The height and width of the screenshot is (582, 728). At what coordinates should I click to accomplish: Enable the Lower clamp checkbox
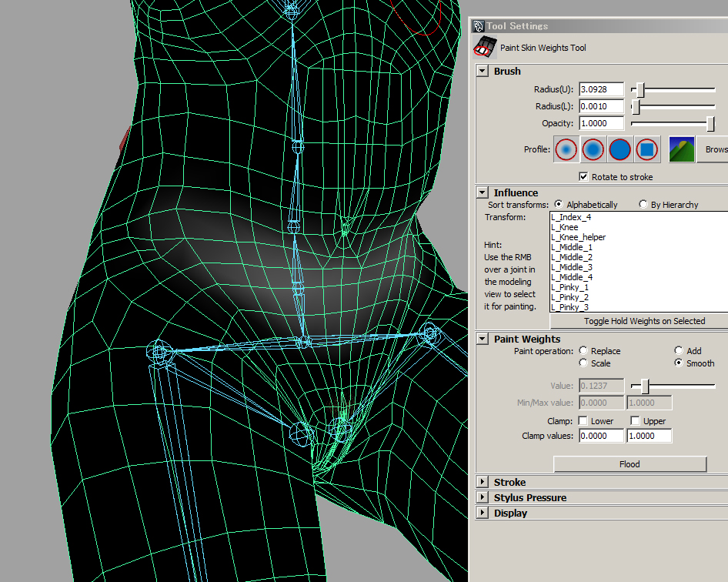(x=583, y=421)
